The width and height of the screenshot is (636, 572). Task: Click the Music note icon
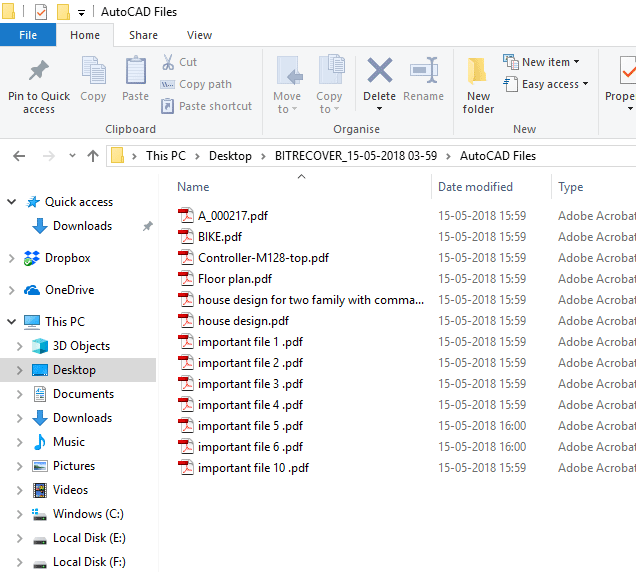coord(40,442)
